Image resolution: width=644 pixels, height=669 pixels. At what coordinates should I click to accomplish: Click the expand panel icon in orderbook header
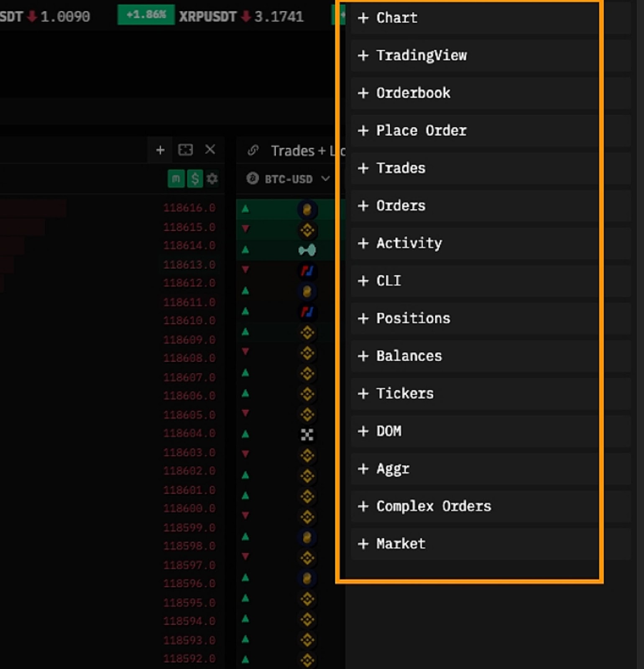coord(185,150)
